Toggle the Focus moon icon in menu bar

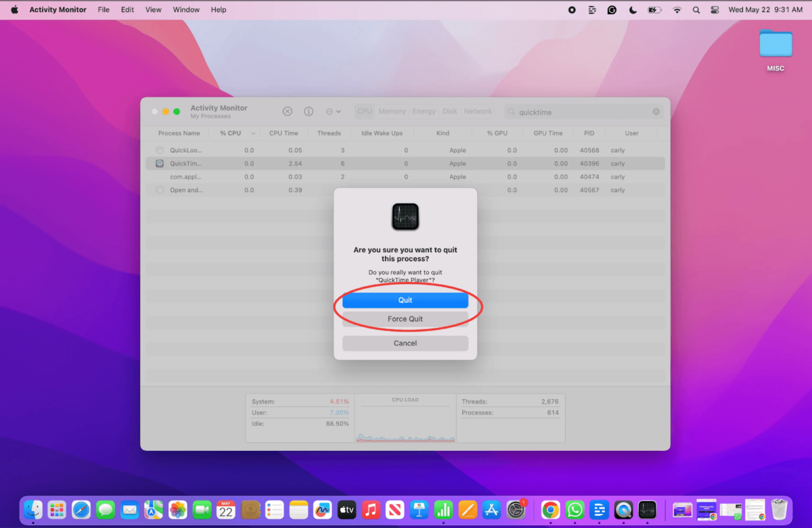(633, 10)
